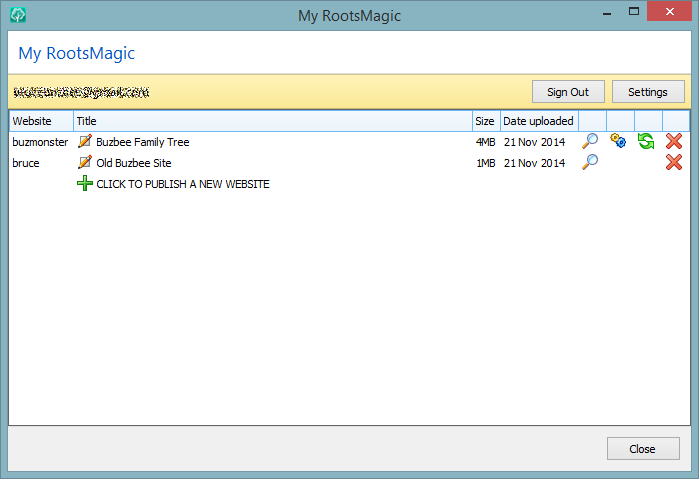Click the Close button at bottom

(x=643, y=449)
